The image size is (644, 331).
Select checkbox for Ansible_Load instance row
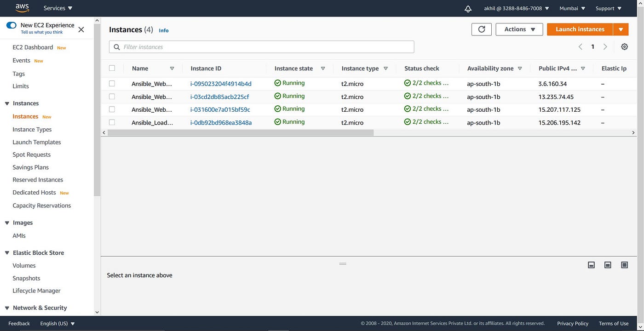[112, 122]
